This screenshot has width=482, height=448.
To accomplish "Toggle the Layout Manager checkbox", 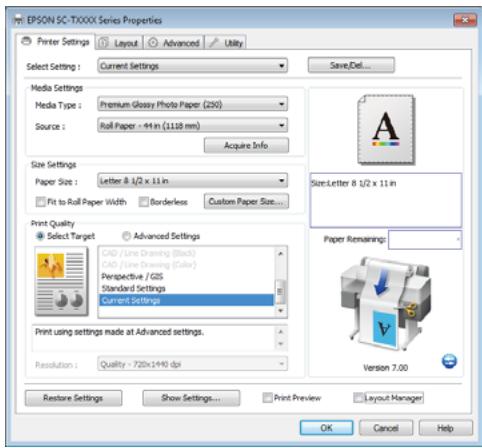I will (358, 398).
